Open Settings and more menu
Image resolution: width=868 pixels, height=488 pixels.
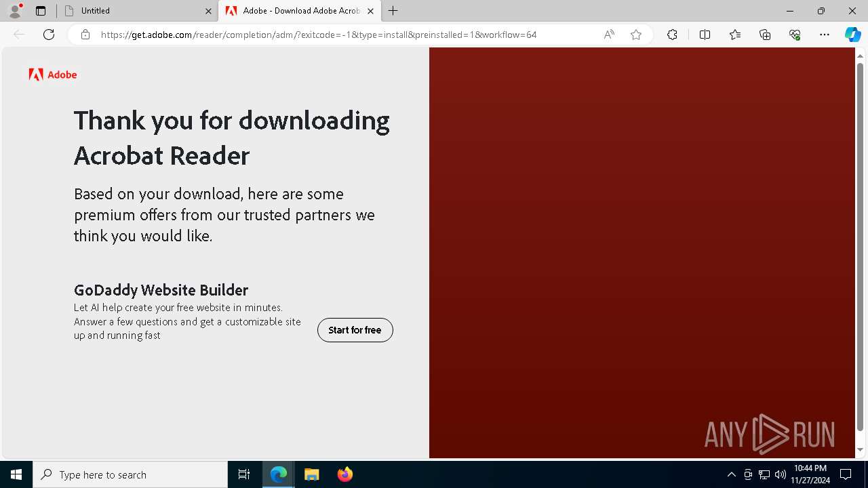[825, 35]
